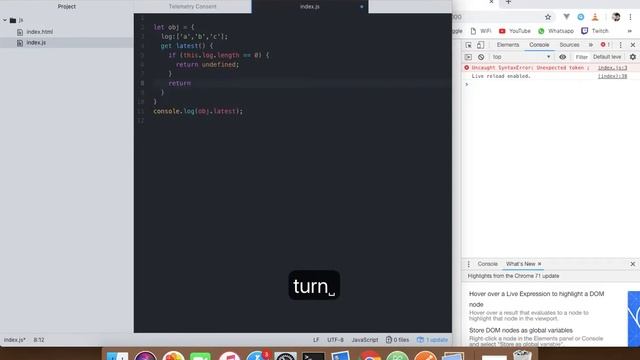Place the cursor on the console.log(obj.latest) line
Screen dimensions: 640x360
coord(198,111)
